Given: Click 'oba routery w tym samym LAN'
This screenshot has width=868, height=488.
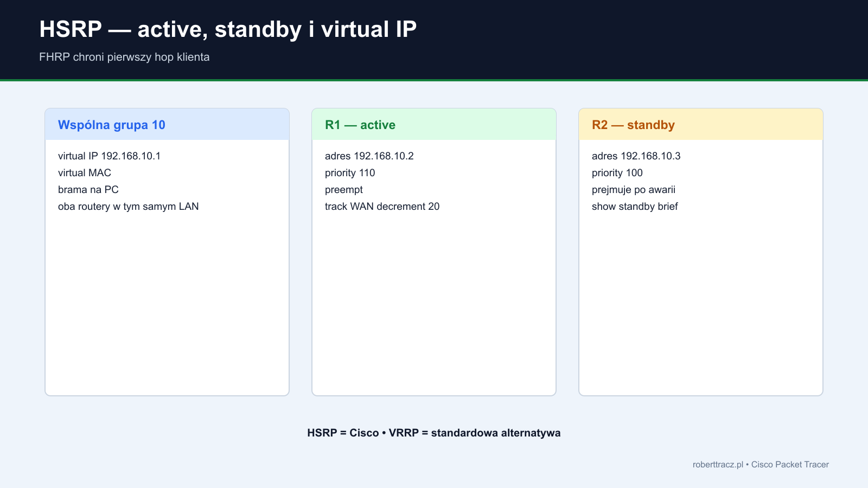Looking at the screenshot, I should click(129, 207).
